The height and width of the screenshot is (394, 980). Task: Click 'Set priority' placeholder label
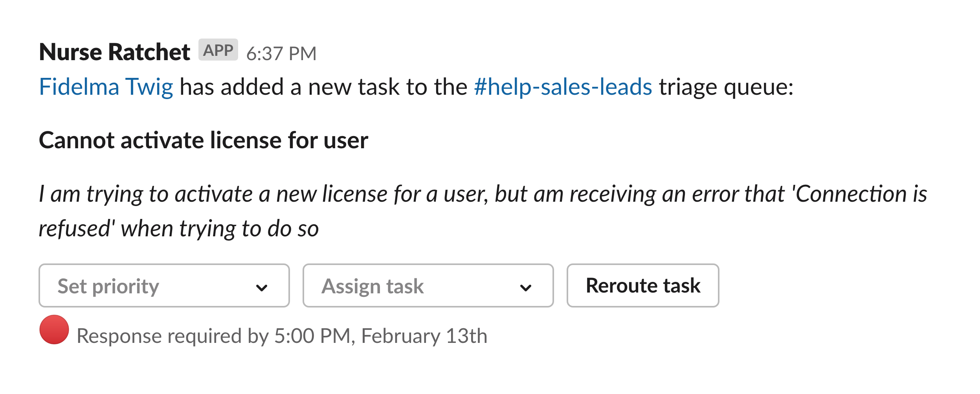tap(108, 286)
